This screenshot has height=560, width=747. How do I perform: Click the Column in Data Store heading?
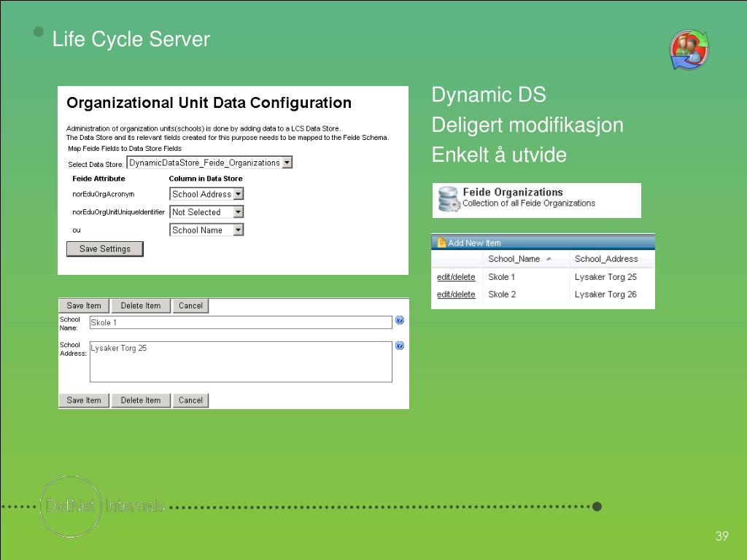pos(205,179)
